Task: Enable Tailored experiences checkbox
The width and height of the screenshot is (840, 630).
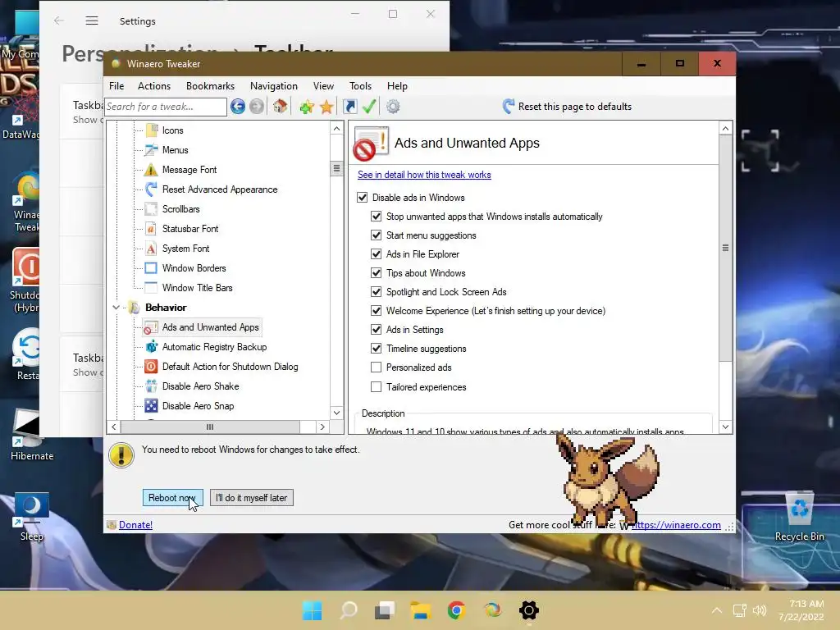Action: 377,387
